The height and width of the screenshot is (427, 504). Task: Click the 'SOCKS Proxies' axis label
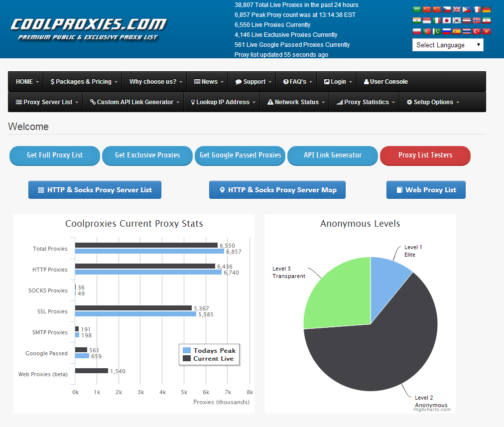(x=48, y=290)
